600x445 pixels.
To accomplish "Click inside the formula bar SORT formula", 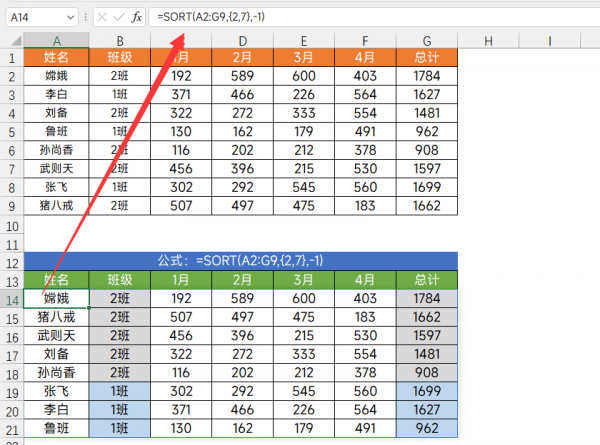I will pos(300,17).
